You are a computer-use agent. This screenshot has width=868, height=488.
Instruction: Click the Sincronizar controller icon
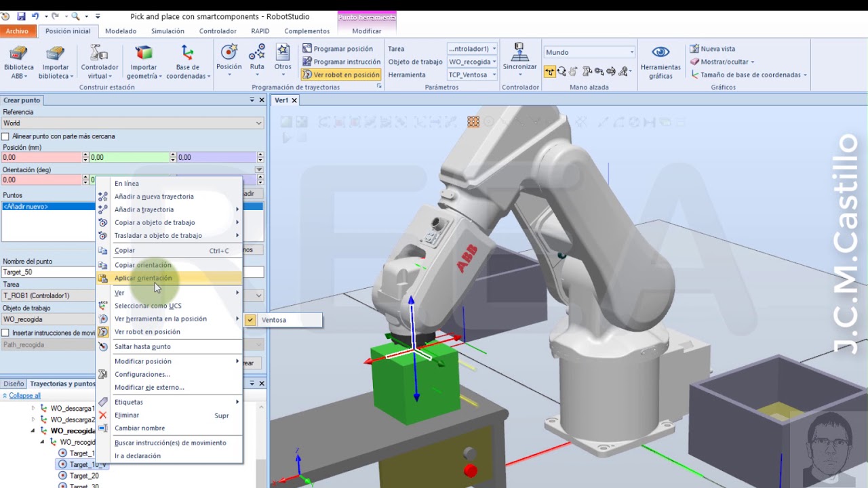click(x=519, y=58)
